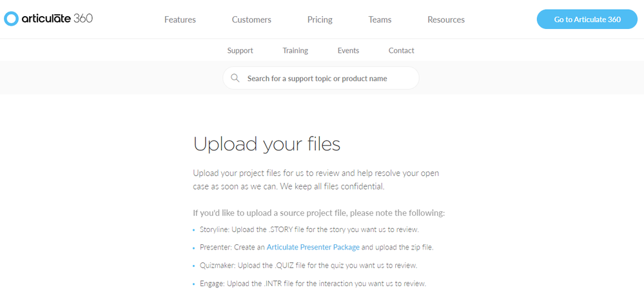Switch to the Support tab

240,50
